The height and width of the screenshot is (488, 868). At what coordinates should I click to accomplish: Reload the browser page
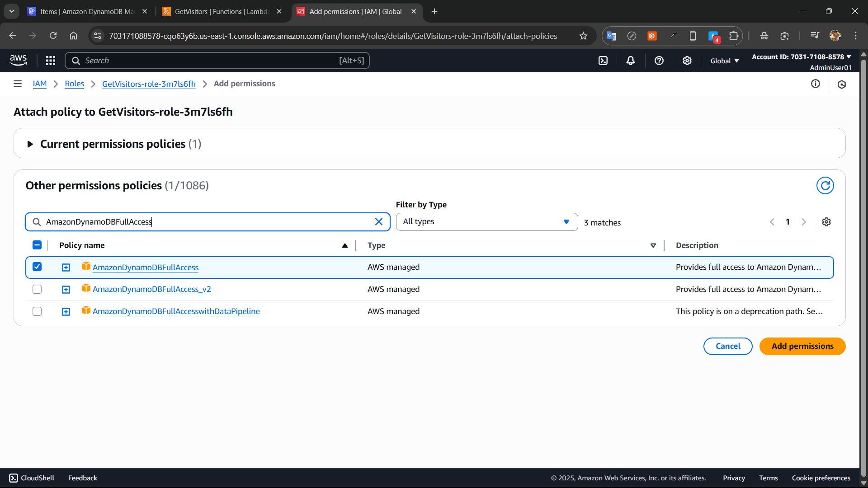click(53, 36)
